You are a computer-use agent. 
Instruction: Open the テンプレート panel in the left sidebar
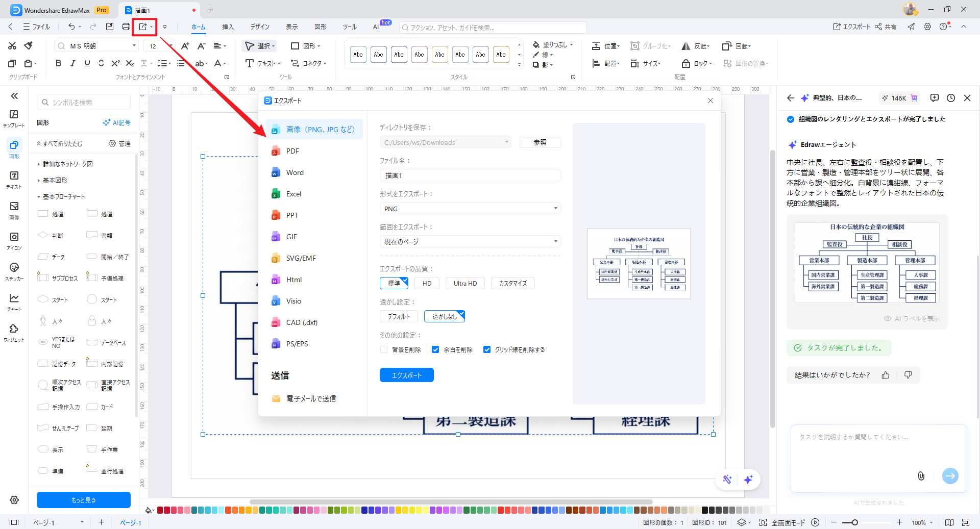pos(14,117)
